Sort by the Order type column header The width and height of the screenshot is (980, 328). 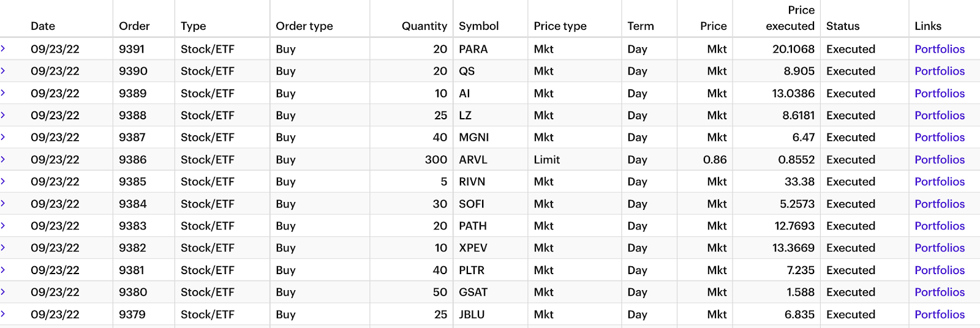304,26
